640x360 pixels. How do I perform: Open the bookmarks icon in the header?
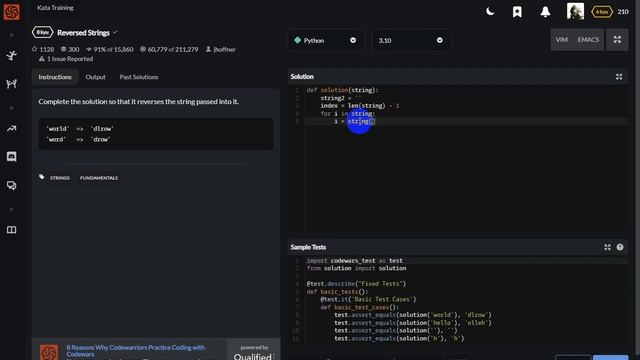point(517,12)
